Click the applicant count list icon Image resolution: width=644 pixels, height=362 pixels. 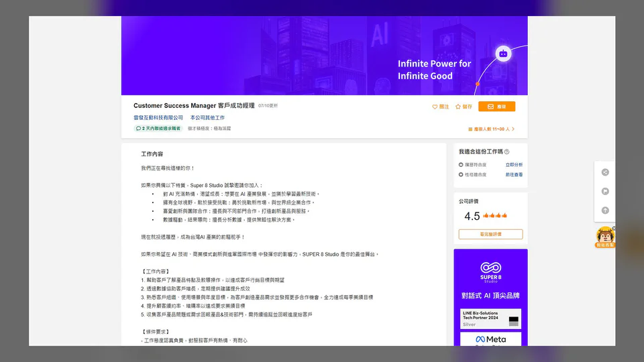click(470, 129)
